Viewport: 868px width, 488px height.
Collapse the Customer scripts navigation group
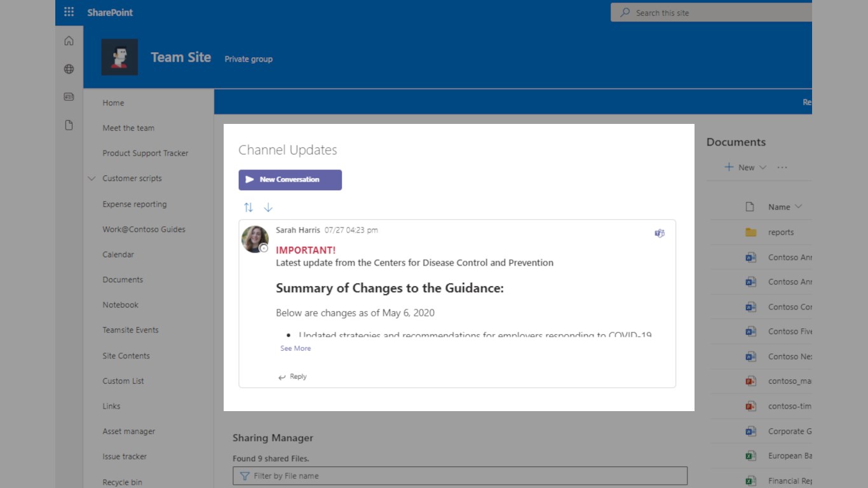(92, 179)
